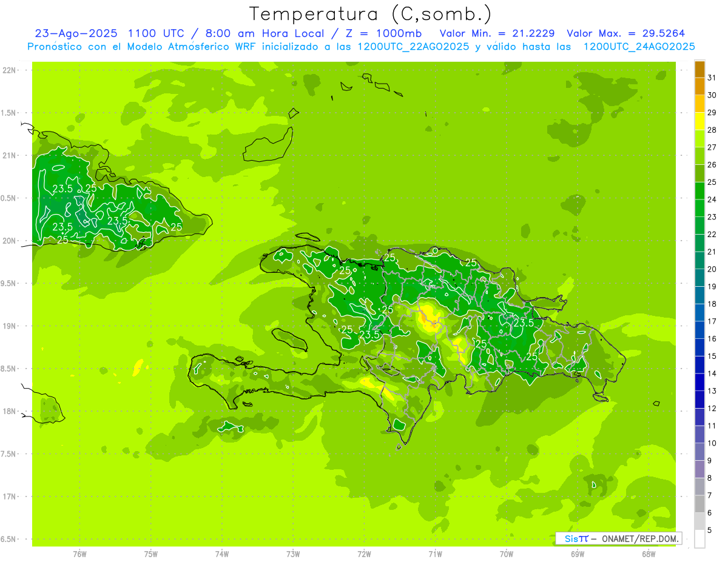Select the level text "Z = 1000mb"
Viewport: 728px width, 562px height.
point(385,33)
